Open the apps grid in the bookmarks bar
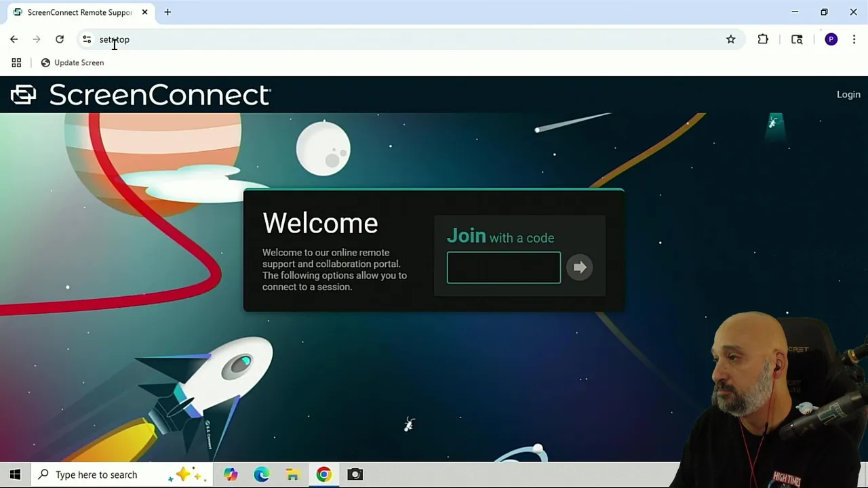Screen dimensions: 868x488 click(16, 62)
